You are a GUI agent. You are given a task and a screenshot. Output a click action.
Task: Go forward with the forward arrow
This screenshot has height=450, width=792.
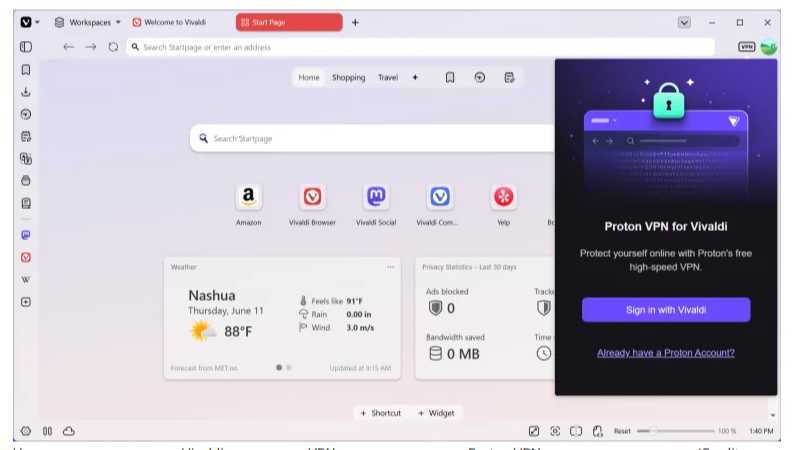pos(90,47)
